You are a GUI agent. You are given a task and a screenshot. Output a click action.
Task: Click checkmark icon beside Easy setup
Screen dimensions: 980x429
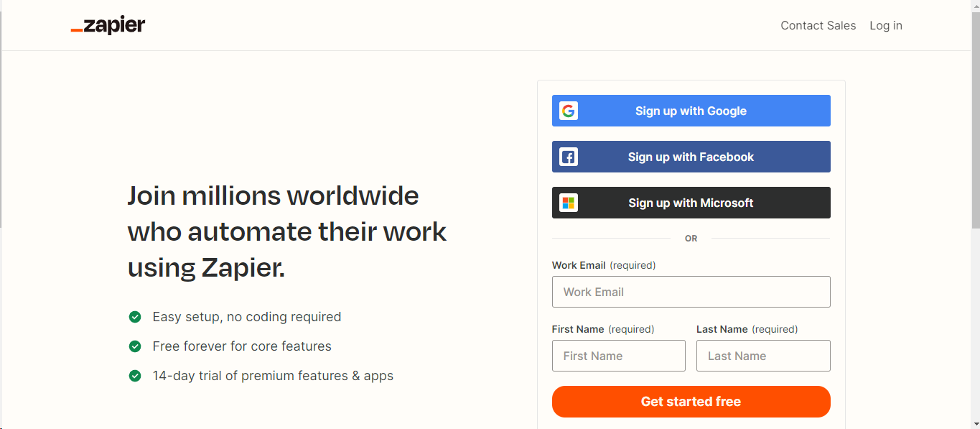(x=134, y=317)
